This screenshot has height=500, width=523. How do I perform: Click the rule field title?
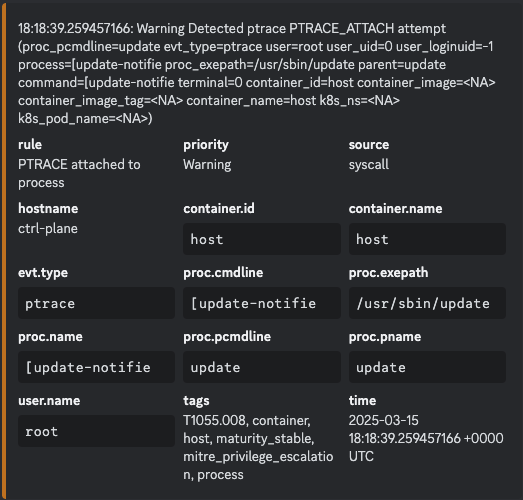30,145
